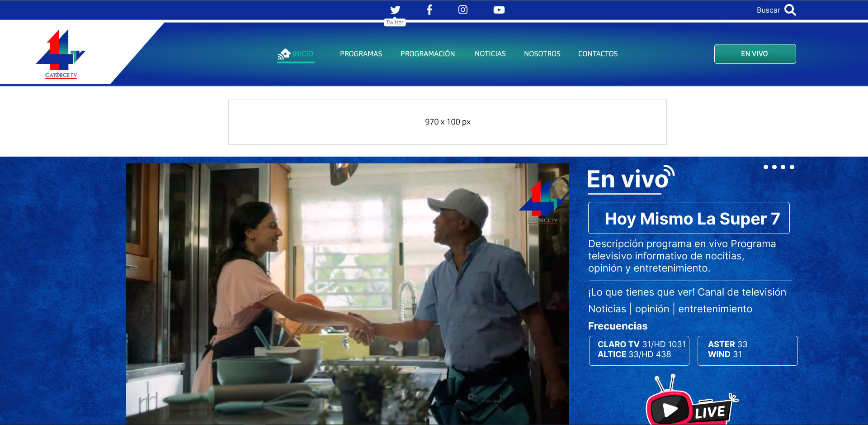The image size is (868, 425).
Task: Open the Facebook page icon
Action: pyautogui.click(x=429, y=10)
